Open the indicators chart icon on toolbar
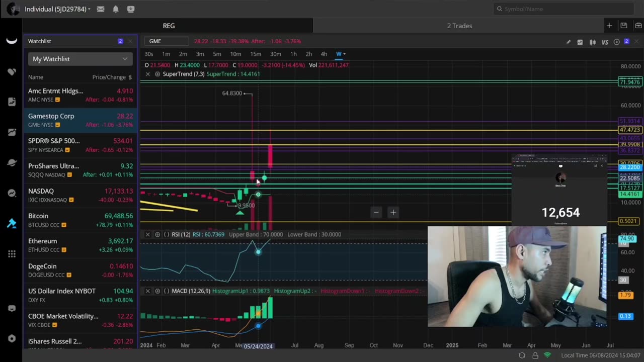Image resolution: width=644 pixels, height=362 pixels. click(x=580, y=42)
